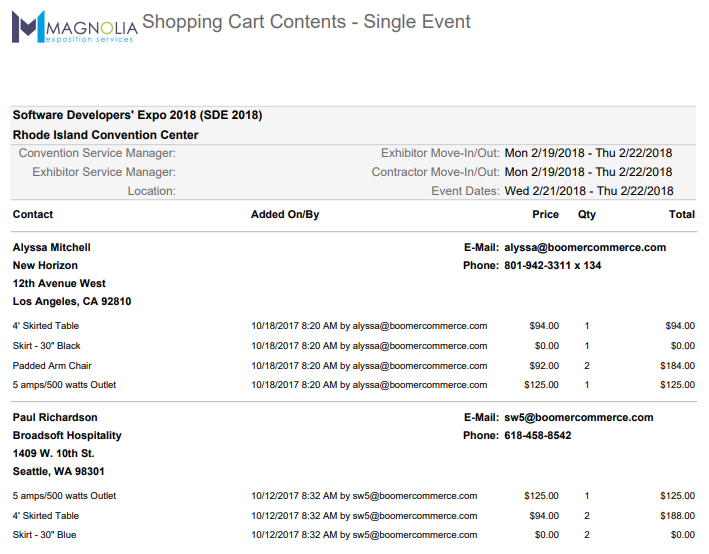Click the Padded Arm Chair item
The width and height of the screenshot is (709, 554).
click(52, 366)
